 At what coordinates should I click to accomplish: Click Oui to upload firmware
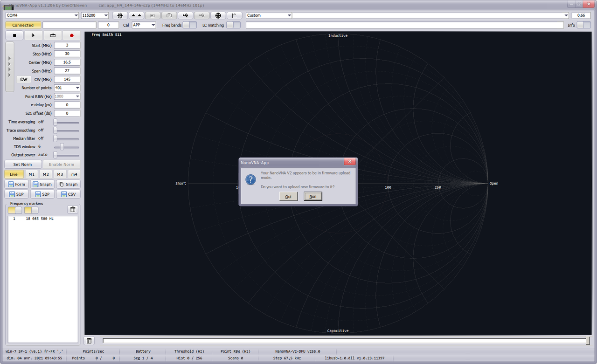288,197
